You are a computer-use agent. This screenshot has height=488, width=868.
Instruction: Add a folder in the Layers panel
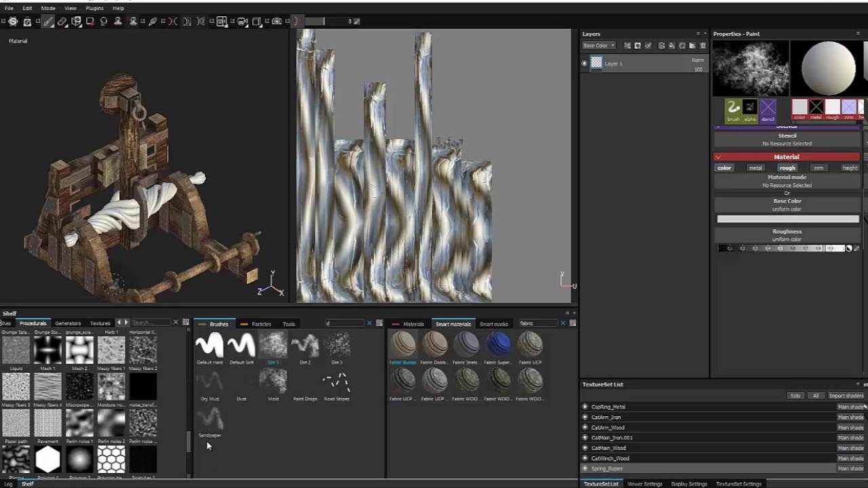coord(692,45)
